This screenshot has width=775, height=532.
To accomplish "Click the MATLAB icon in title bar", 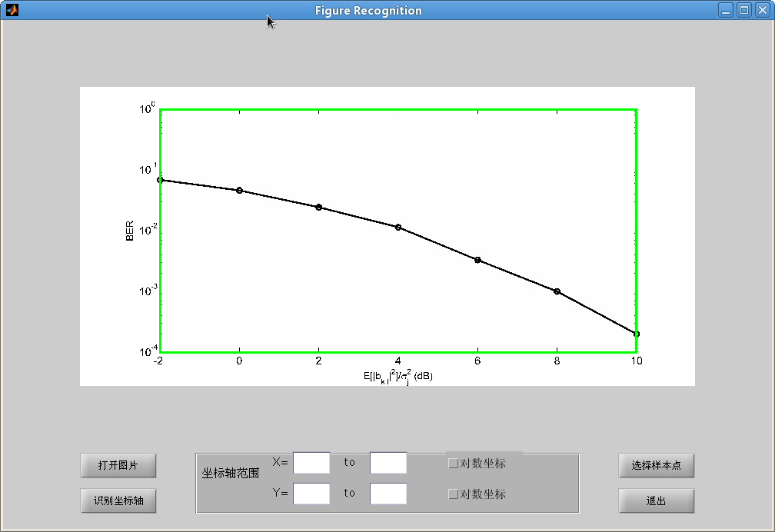I will 12,10.
